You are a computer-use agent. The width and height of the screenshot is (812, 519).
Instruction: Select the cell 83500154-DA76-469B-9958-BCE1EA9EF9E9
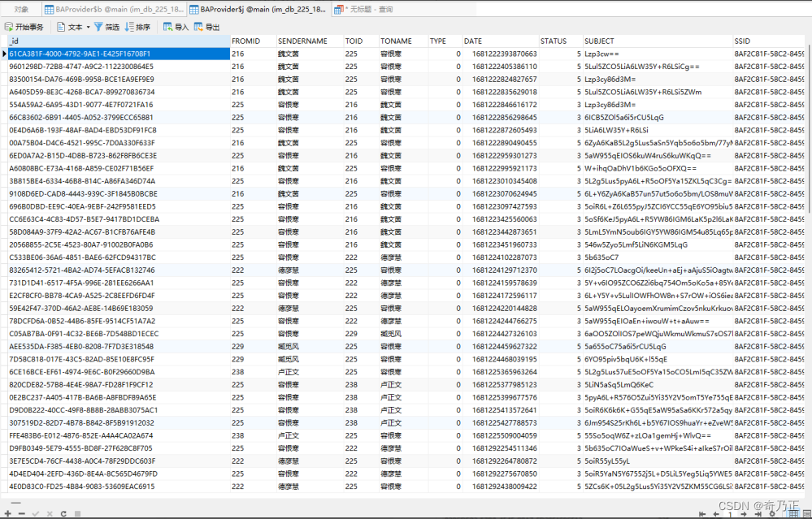click(x=119, y=79)
